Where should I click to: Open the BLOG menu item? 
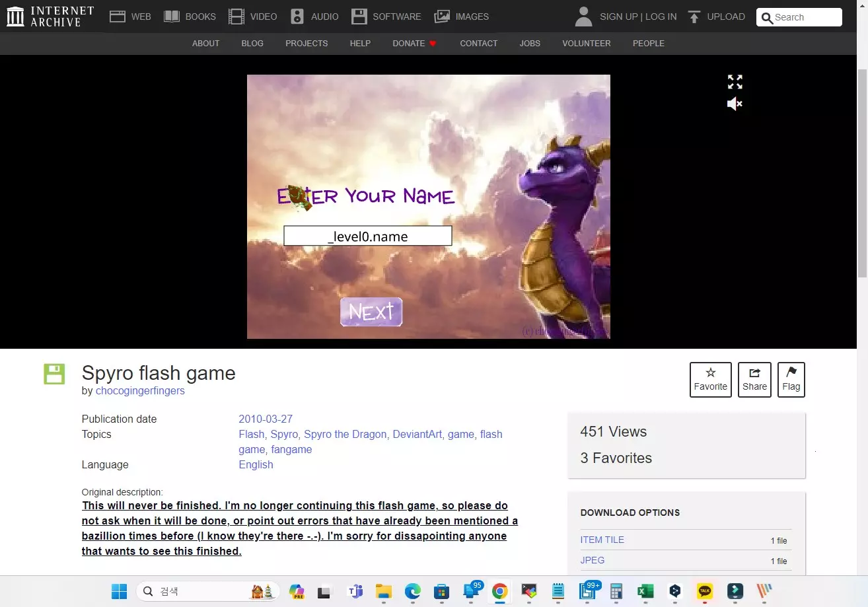(x=252, y=43)
